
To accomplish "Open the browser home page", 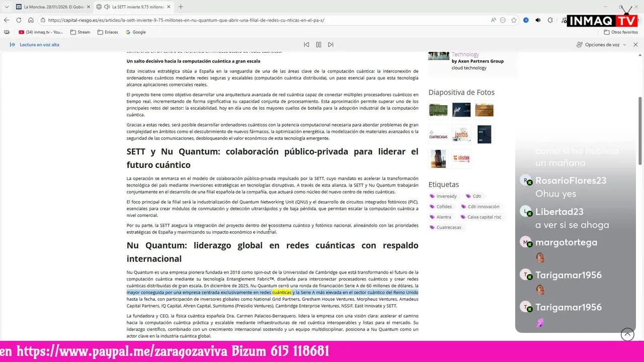I will tap(31, 20).
